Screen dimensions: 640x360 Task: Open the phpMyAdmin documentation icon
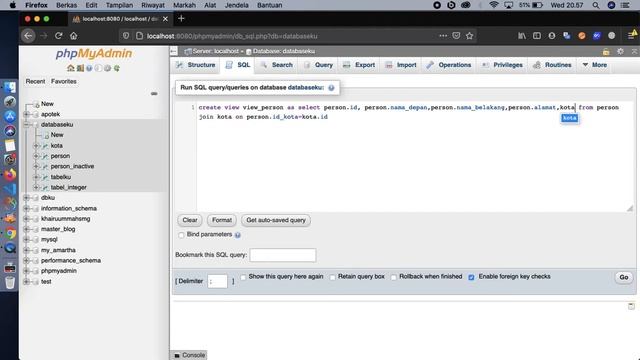[89, 68]
